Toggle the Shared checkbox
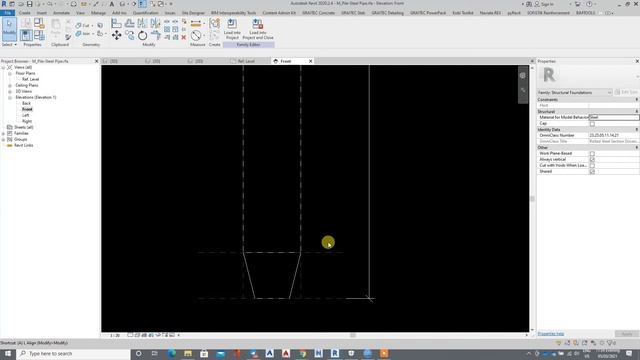640x360 pixels. click(x=592, y=171)
